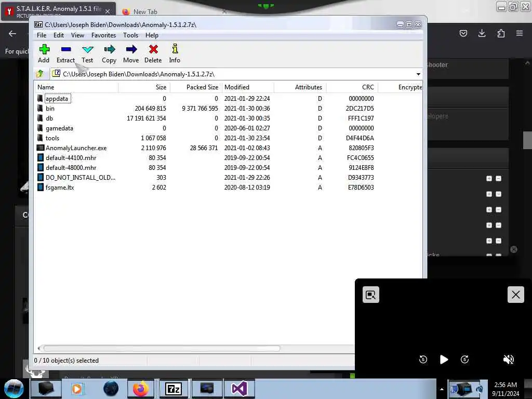The height and width of the screenshot is (399, 532).
Task: Open the media player taskbar icon
Action: 77,389
